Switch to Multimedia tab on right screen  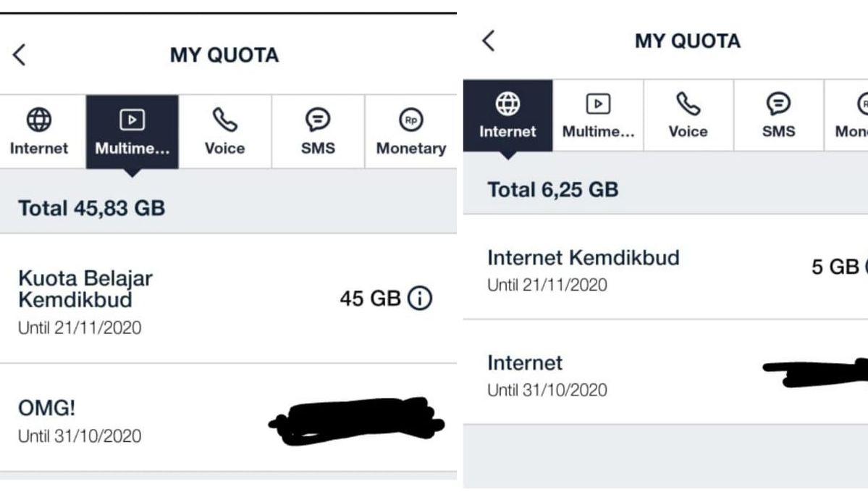pyautogui.click(x=598, y=115)
